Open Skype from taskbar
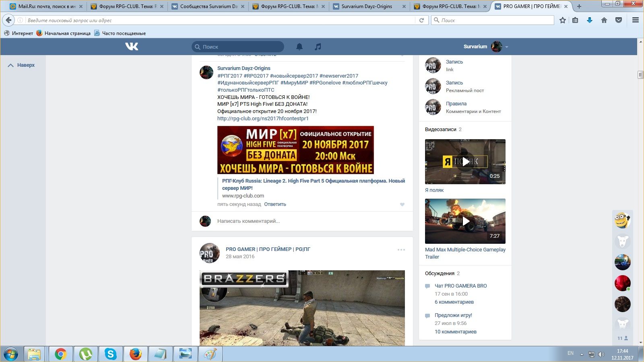 pyautogui.click(x=110, y=354)
